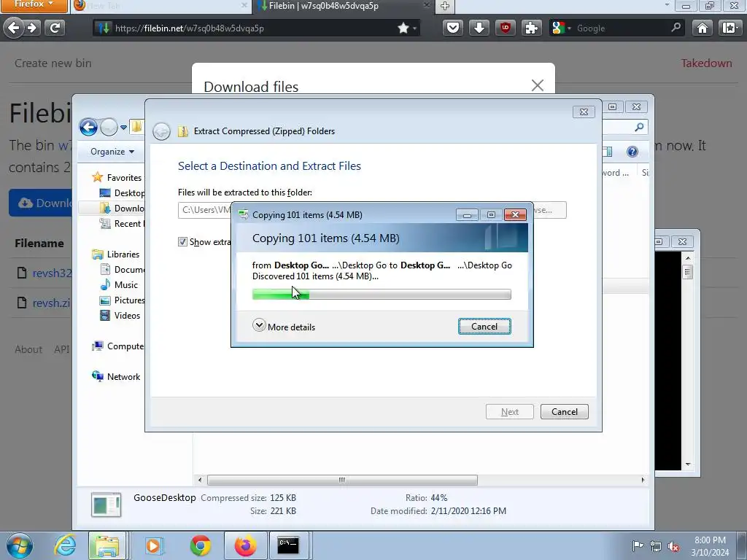Click the Firefox URL address field

(x=255, y=28)
